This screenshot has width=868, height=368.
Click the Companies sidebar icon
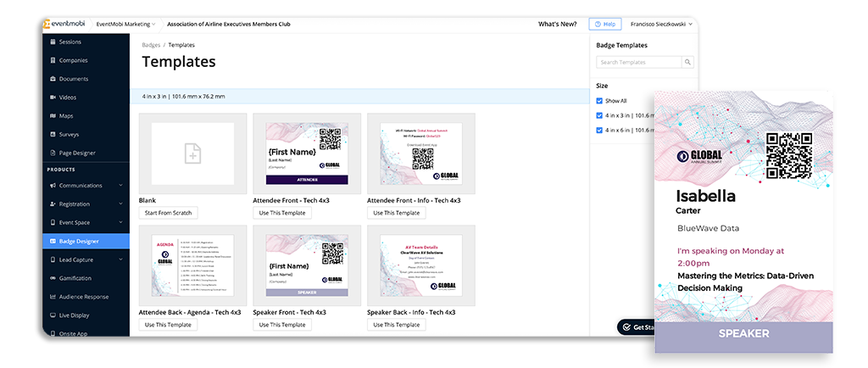click(53, 60)
